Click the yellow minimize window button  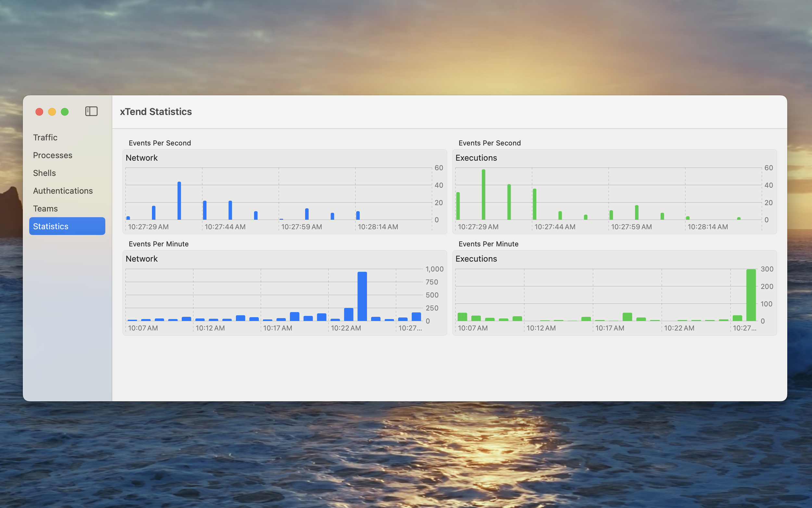52,111
